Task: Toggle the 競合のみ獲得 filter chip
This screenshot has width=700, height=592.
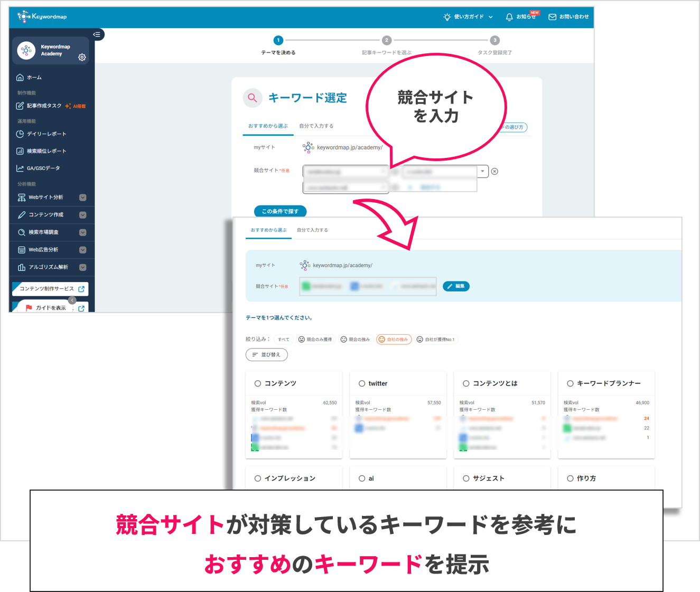Action: (x=315, y=340)
